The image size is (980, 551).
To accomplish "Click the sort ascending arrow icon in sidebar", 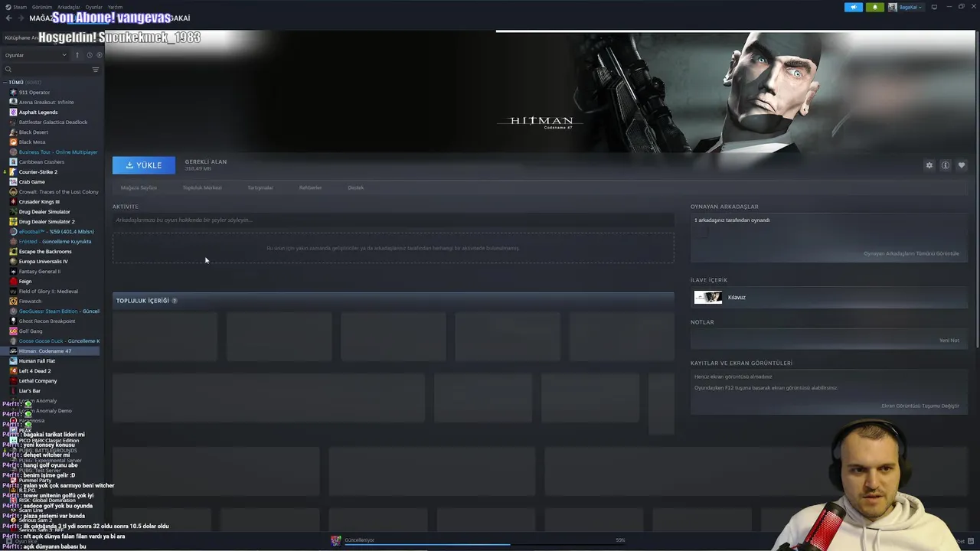I will [x=77, y=55].
